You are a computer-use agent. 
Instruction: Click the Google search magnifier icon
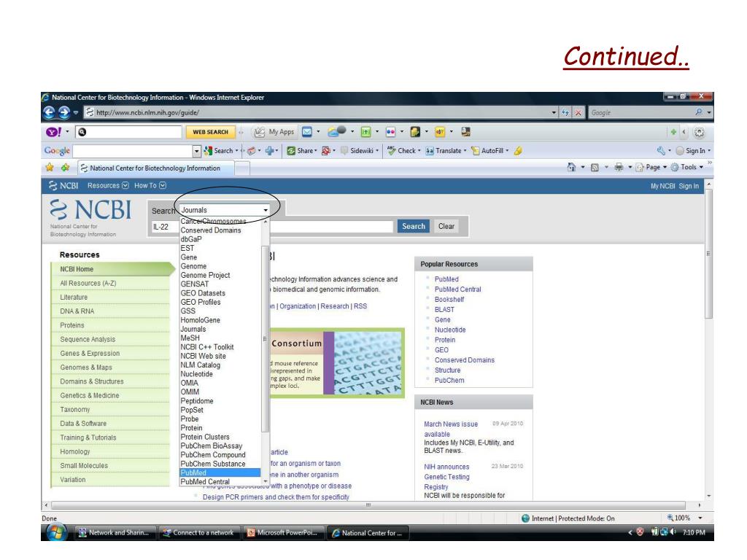pyautogui.click(x=698, y=112)
